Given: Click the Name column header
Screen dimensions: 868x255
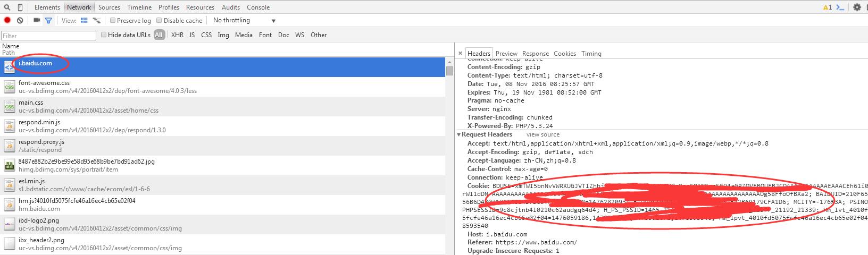Looking at the screenshot, I should pyautogui.click(x=11, y=46).
